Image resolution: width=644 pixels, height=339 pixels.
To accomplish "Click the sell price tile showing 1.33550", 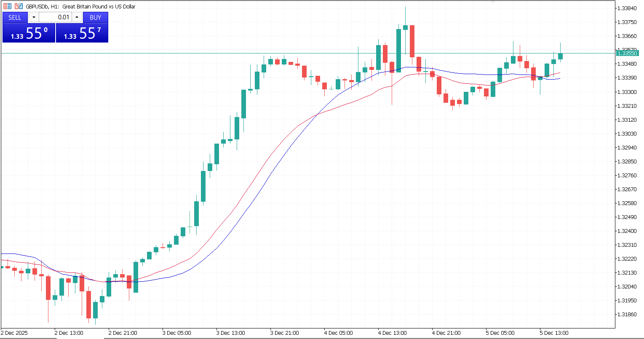I will pos(29,33).
